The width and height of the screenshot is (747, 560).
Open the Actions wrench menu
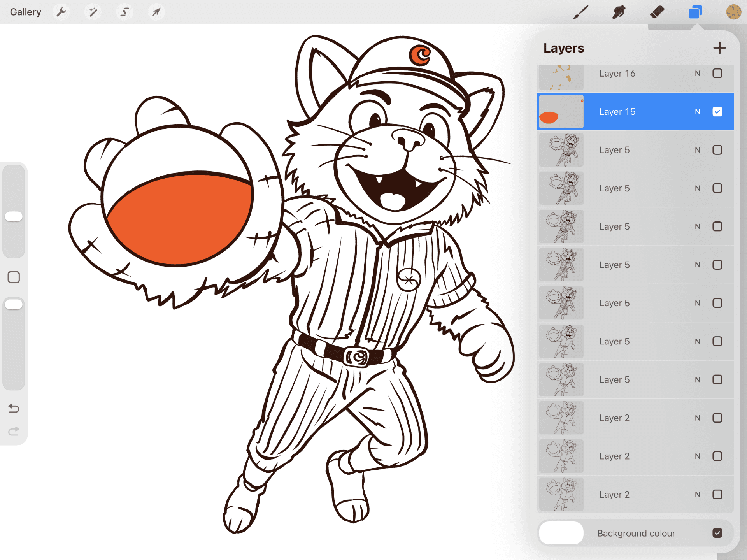click(61, 12)
